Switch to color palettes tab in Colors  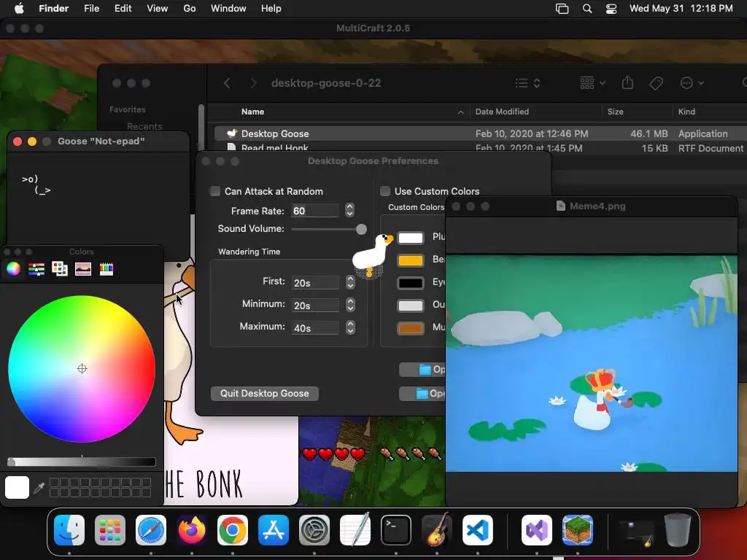point(60,269)
